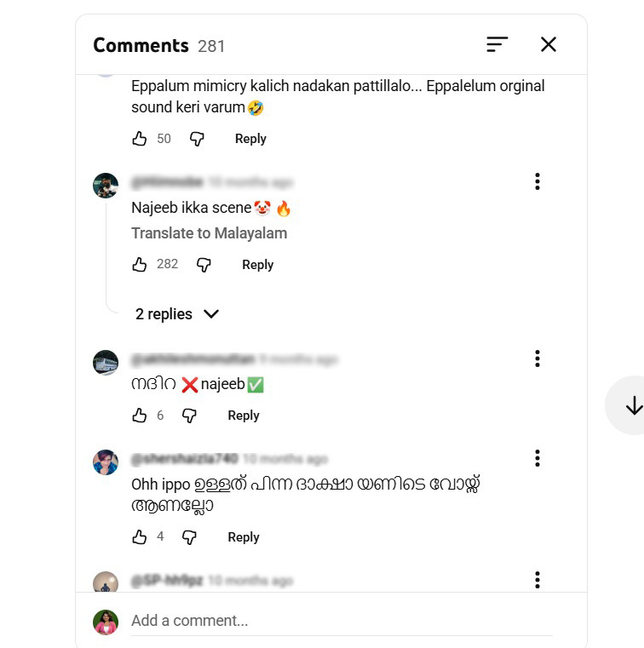Reply to the 'Najeeb ikka scene' comment
Image resolution: width=644 pixels, height=648 pixels.
[x=257, y=265]
